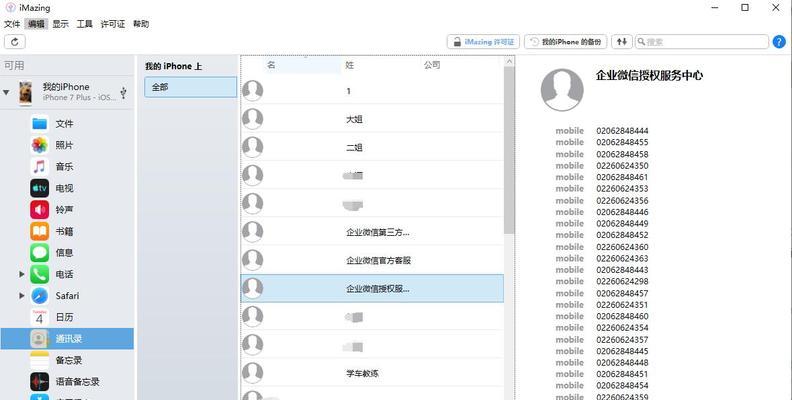Click the avatar icon of contact 学车教练
Image resolution: width=792 pixels, height=400 pixels.
[253, 373]
